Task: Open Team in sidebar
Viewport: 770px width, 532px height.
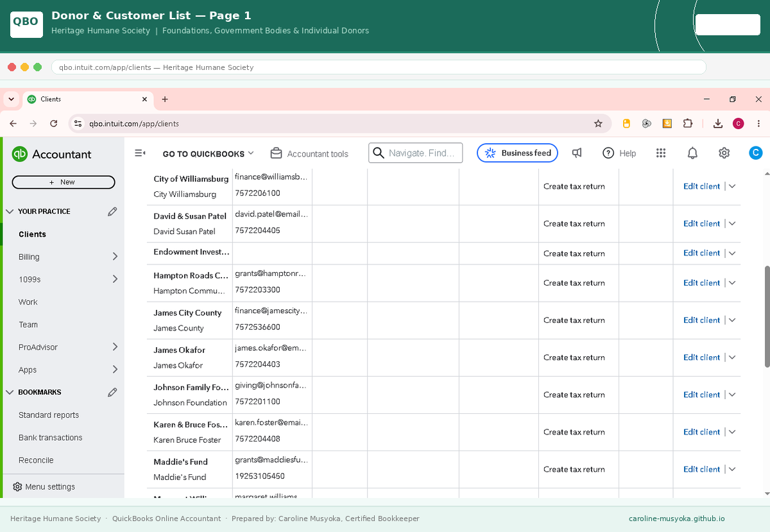Action: 28,325
